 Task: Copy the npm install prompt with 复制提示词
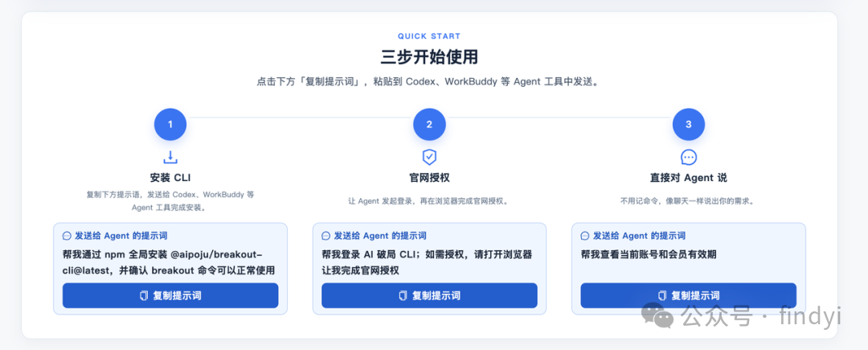pos(170,296)
